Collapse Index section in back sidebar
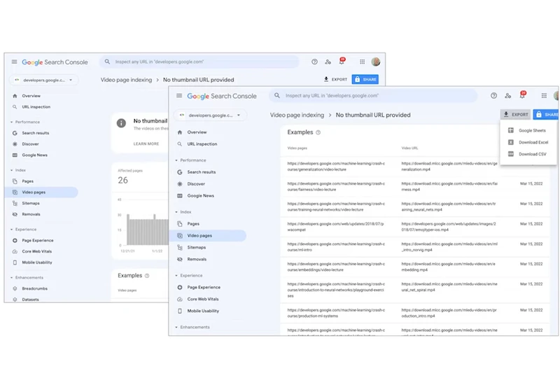Image resolution: width=560 pixels, height=392 pixels. pyautogui.click(x=11, y=170)
